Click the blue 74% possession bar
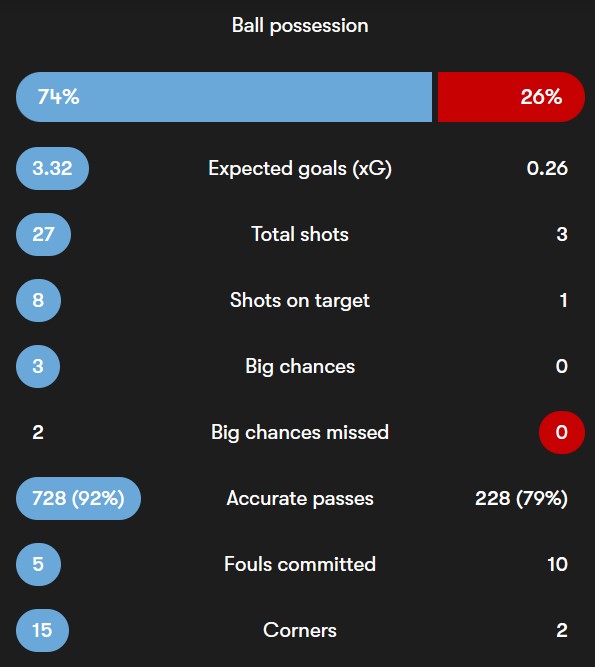This screenshot has width=595, height=667. [x=224, y=97]
